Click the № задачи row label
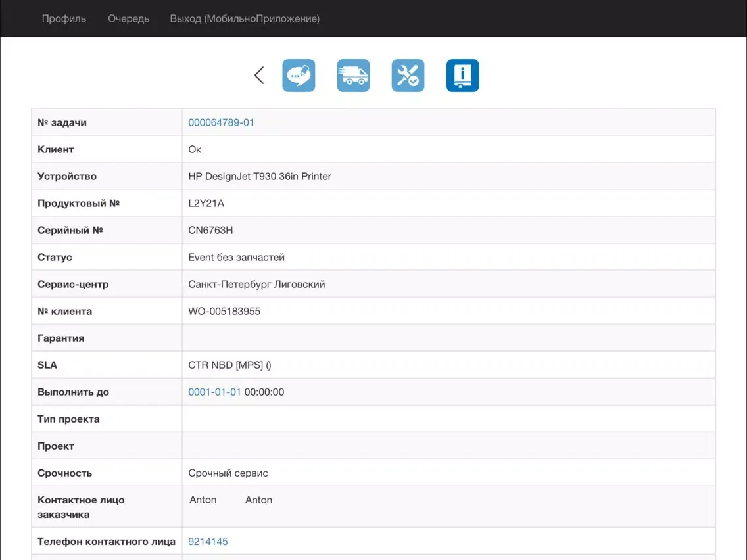Screen dimensions: 747x560 click(x=62, y=122)
